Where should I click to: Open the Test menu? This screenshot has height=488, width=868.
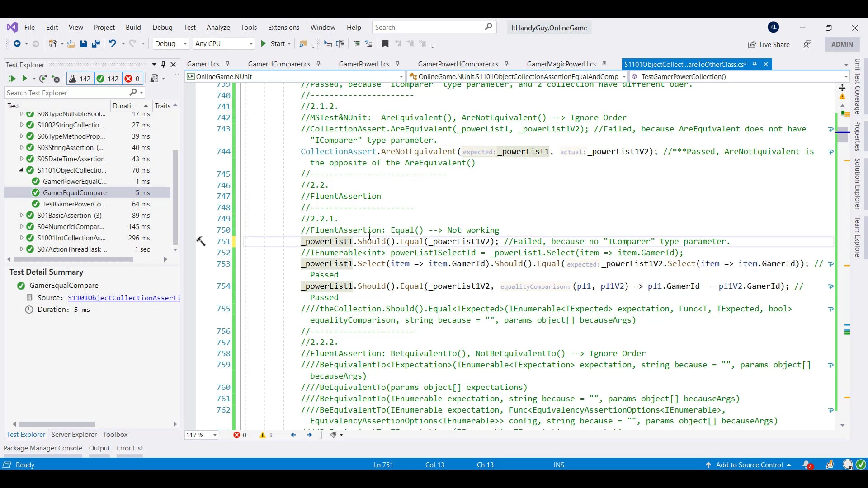[189, 28]
